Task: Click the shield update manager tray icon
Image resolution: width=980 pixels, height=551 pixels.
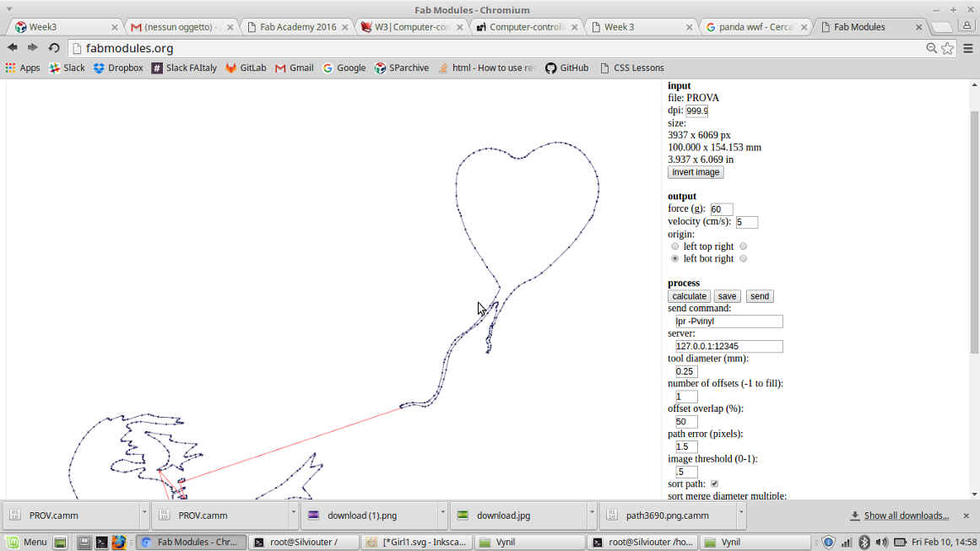Action: (828, 543)
